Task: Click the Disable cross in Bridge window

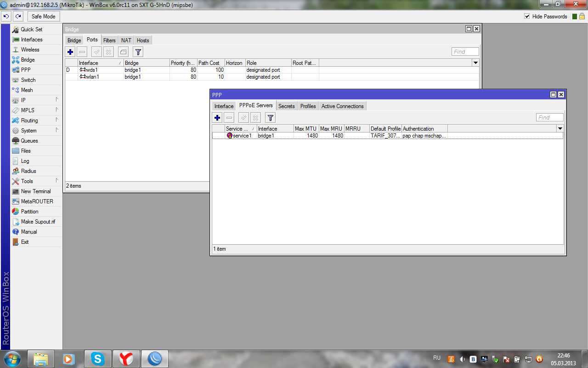Action: [109, 52]
